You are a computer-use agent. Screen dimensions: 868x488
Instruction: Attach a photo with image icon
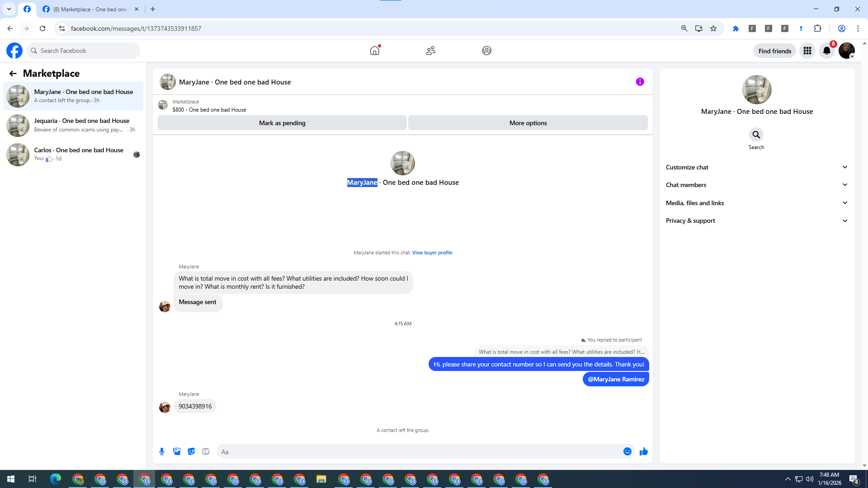[x=177, y=451]
